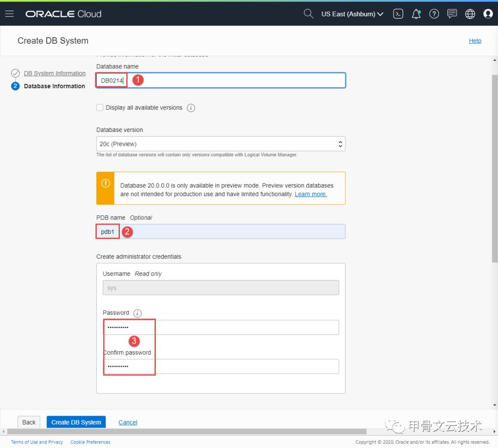The height and width of the screenshot is (448, 498).
Task: Open the notifications bell
Action: (x=416, y=14)
